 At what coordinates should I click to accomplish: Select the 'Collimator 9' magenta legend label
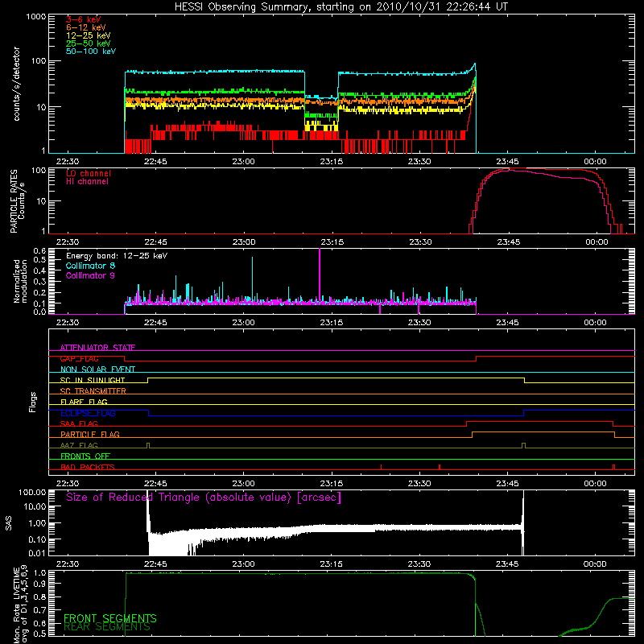coord(90,275)
